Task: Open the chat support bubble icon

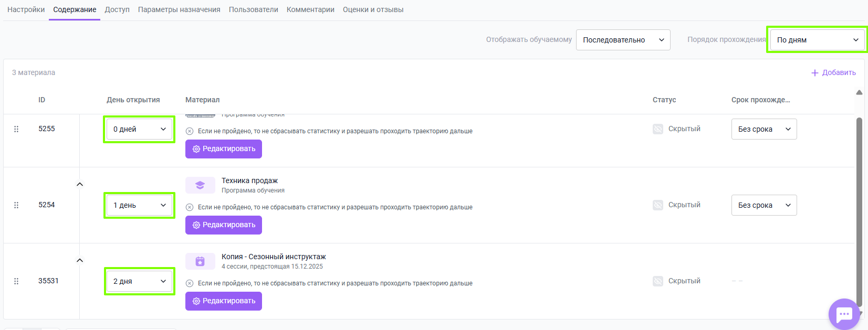Action: point(843,314)
